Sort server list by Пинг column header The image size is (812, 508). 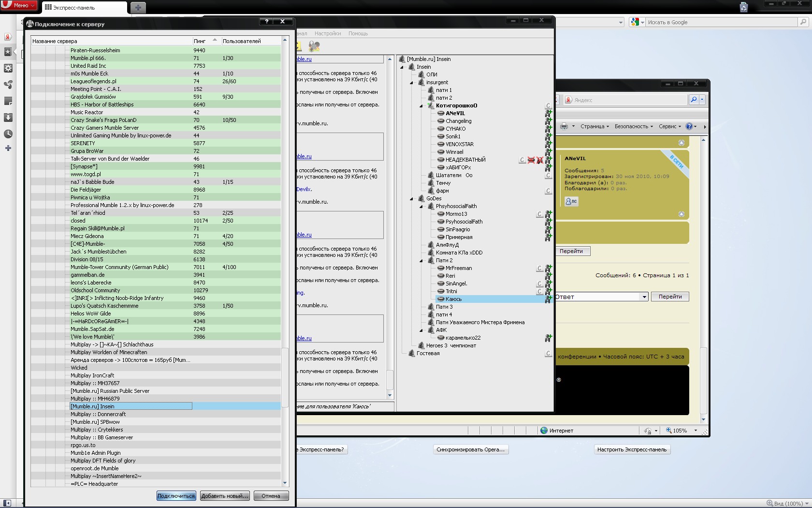click(200, 41)
